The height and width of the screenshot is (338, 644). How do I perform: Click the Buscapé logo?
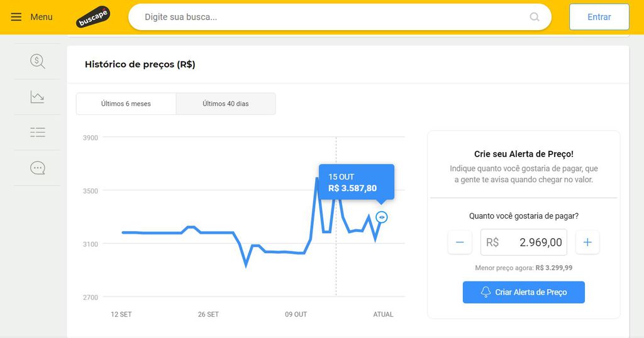click(x=93, y=17)
